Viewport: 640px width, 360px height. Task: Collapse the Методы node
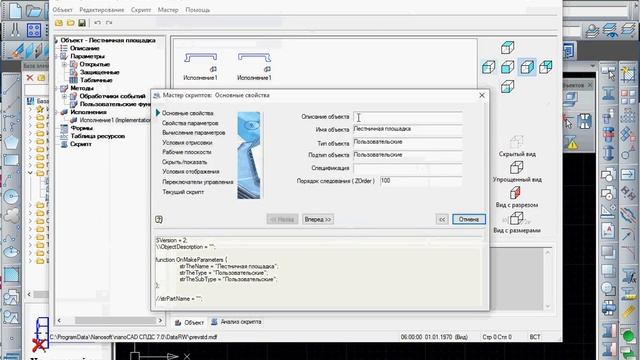[57, 88]
